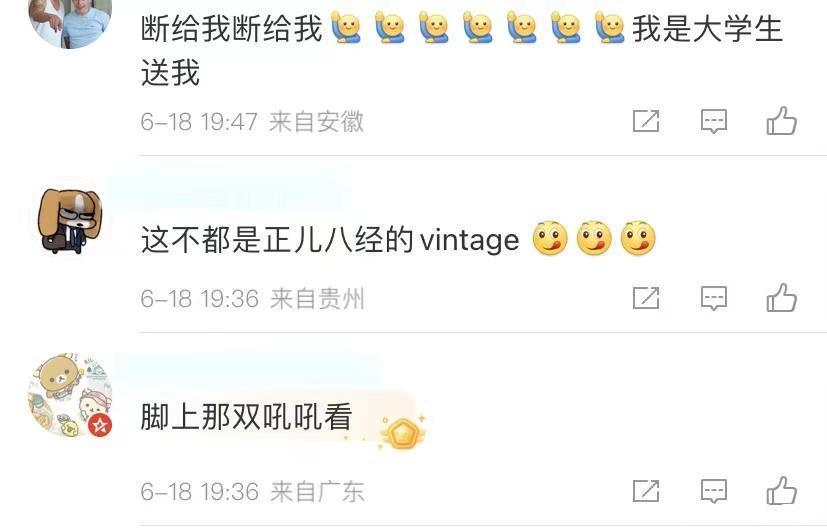Tap the gold membership badge icon
Image resolution: width=827 pixels, height=531 pixels.
pyautogui.click(x=403, y=433)
